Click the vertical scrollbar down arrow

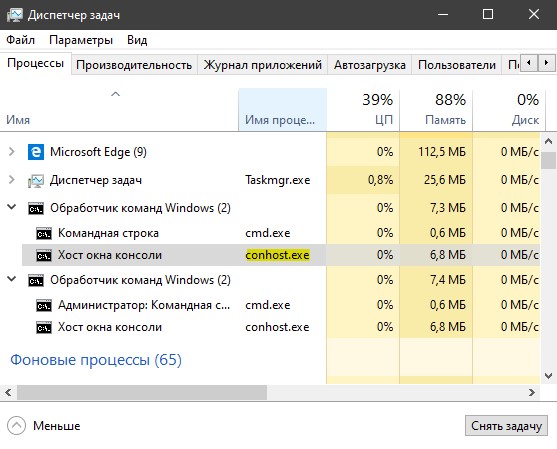point(548,375)
